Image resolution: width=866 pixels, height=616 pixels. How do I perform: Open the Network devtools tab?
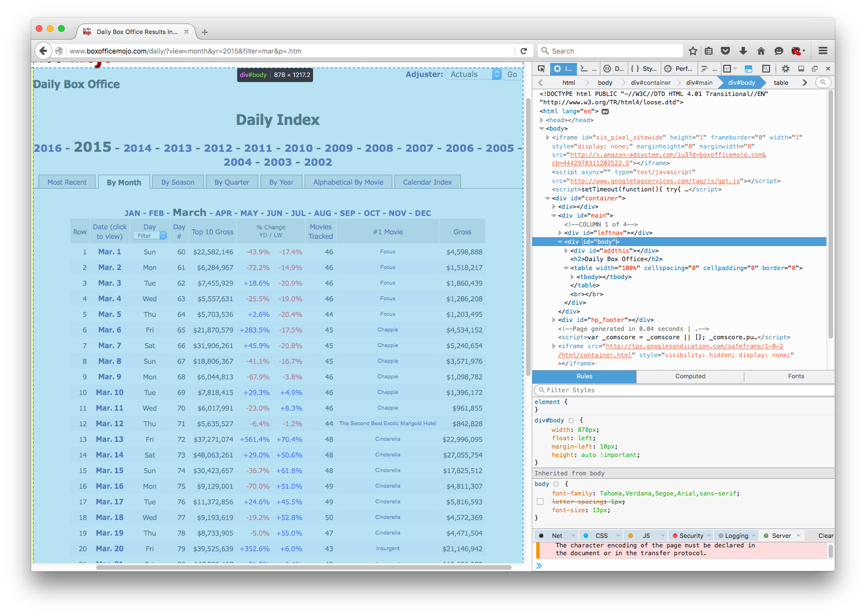(709, 69)
